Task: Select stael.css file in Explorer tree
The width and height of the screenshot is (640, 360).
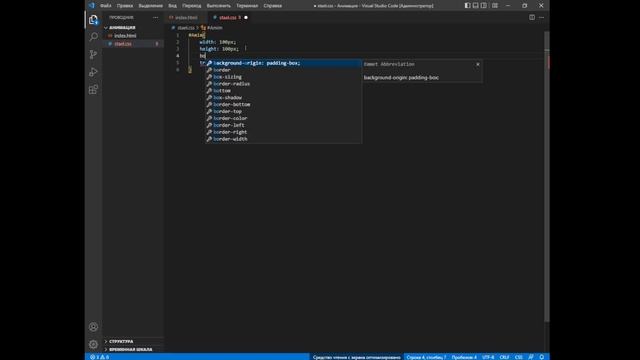Action: point(133,44)
